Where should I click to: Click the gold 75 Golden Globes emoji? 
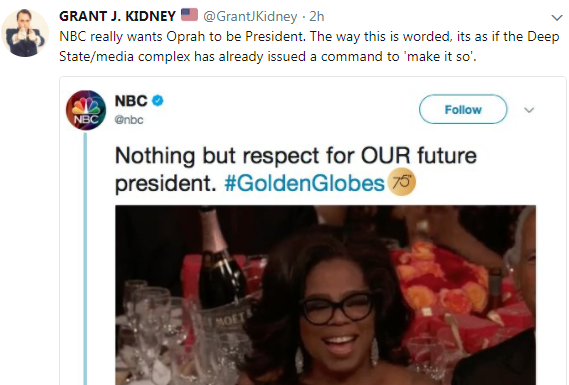[x=401, y=182]
